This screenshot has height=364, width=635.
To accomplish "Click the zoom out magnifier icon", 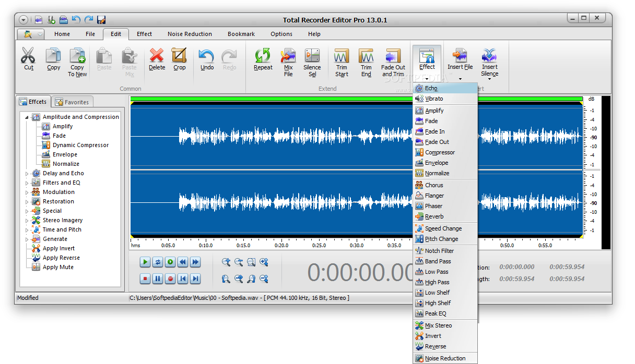I will 239,262.
